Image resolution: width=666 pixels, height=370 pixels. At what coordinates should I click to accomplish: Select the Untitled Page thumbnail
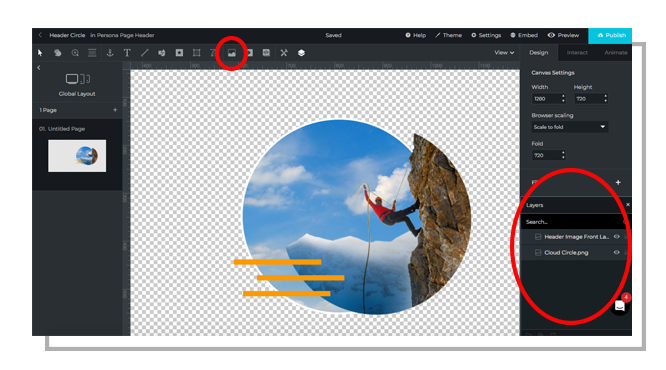(77, 156)
